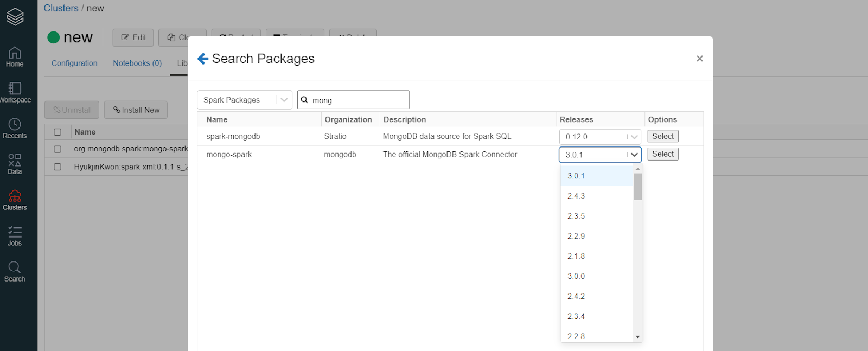Open the Notebooks (0) tab
Viewport: 868px width, 351px height.
[137, 63]
